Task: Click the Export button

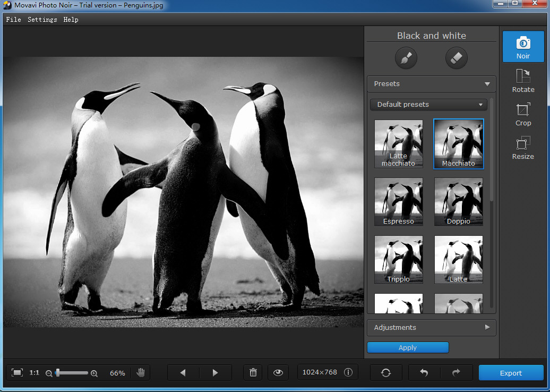Action: (511, 373)
